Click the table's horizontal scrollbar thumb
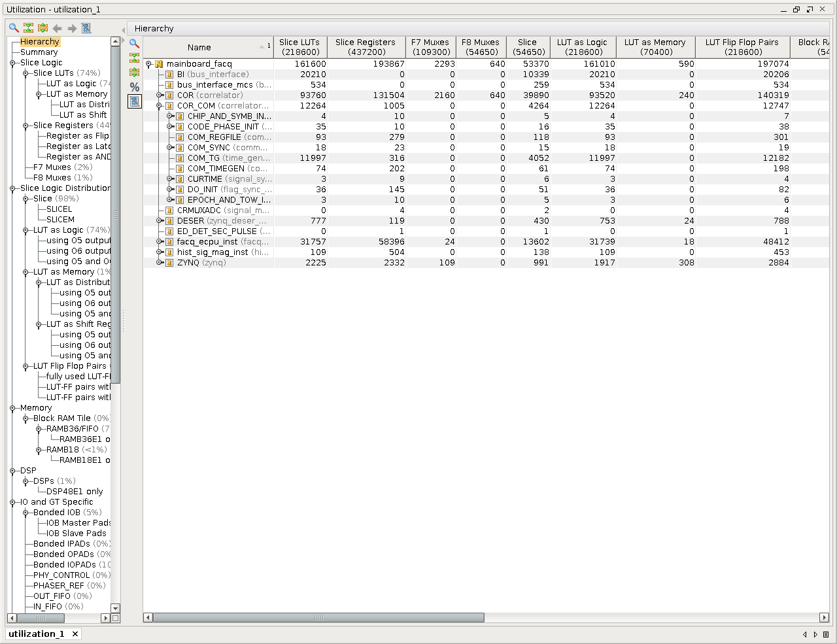 [x=318, y=618]
